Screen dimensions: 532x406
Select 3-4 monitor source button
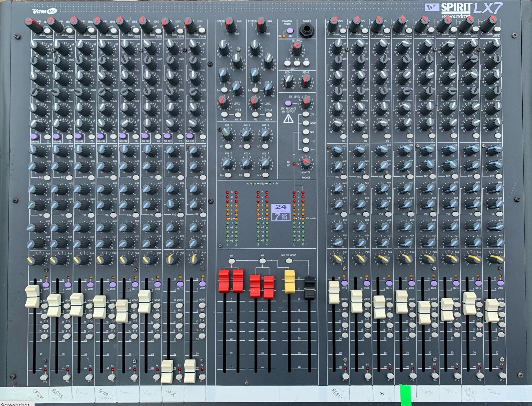[306, 150]
